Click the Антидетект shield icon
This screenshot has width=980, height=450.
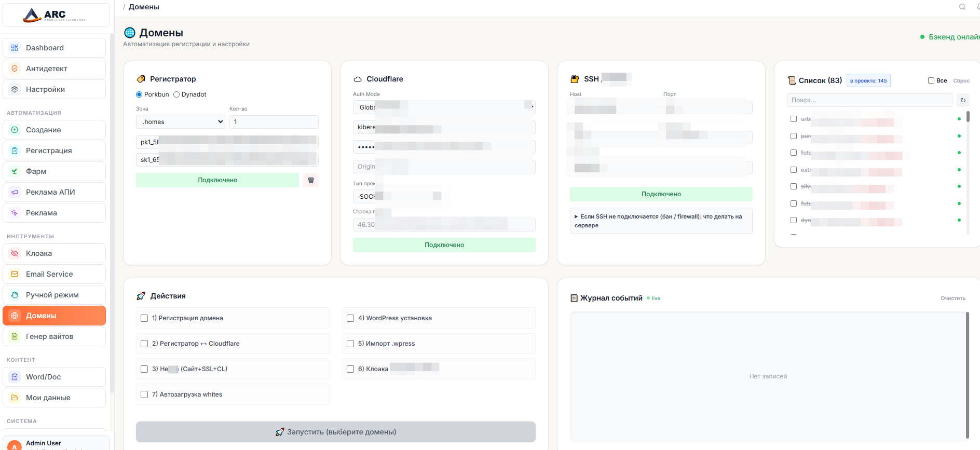coord(15,69)
